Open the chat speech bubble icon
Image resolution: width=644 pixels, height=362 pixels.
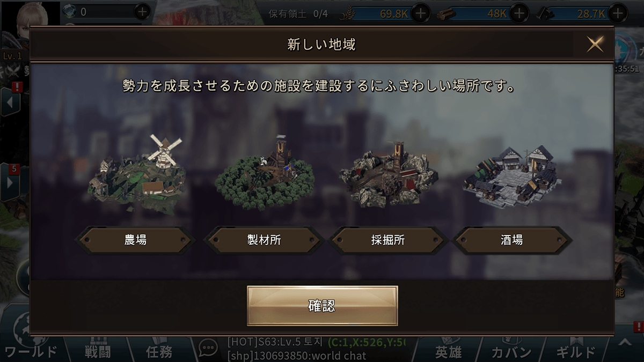point(208,349)
